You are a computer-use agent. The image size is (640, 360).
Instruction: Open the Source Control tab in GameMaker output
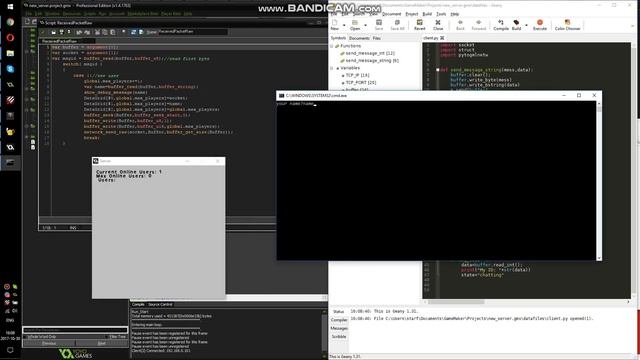[x=160, y=304]
